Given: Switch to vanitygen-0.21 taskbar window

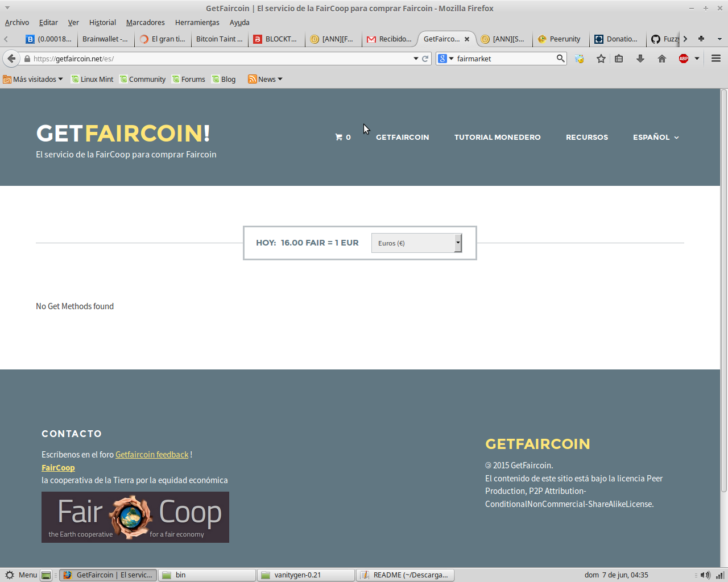Looking at the screenshot, I should pos(306,575).
